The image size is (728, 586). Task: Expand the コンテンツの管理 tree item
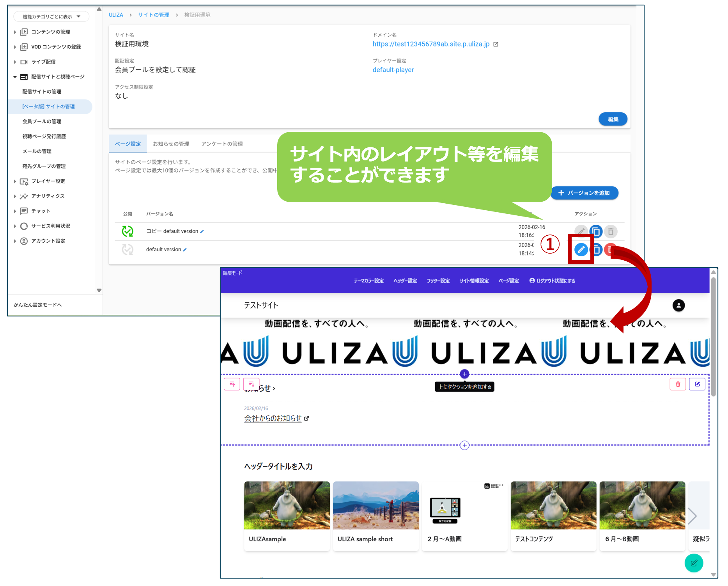pyautogui.click(x=15, y=32)
